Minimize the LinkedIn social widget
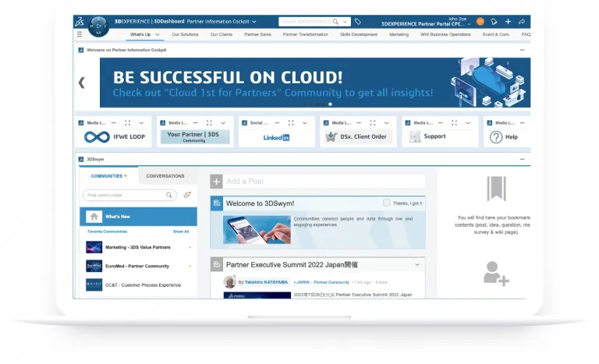The width and height of the screenshot is (599, 364). pyautogui.click(x=277, y=122)
